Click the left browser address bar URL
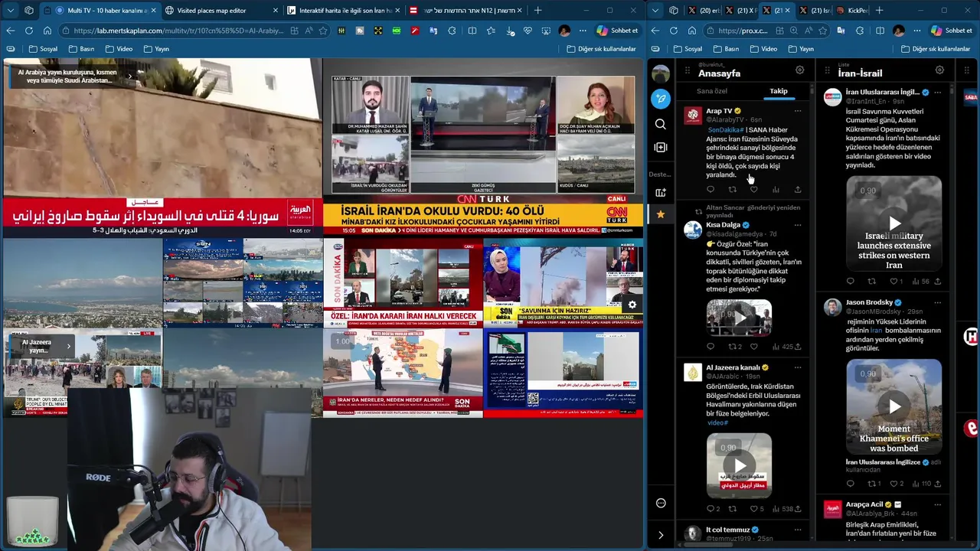Screen dimensions: 980x551 tap(179, 31)
